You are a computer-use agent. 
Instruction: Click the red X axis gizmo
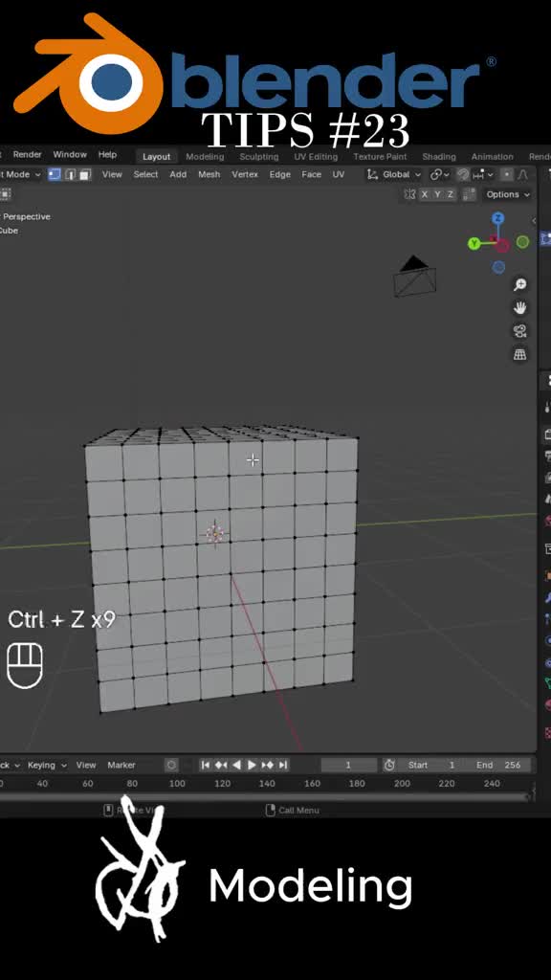pos(499,243)
